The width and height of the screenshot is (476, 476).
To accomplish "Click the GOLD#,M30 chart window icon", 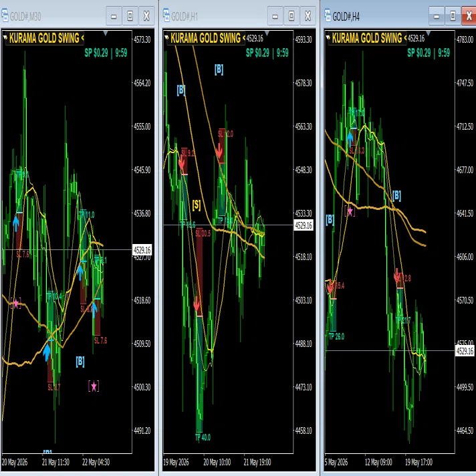I will [5, 16].
